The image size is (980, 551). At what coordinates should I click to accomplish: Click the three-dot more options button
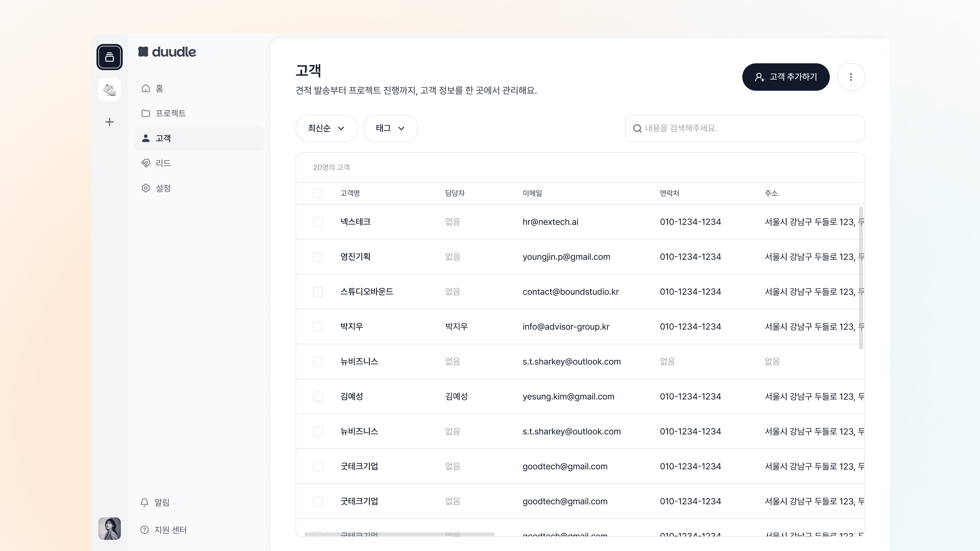pyautogui.click(x=851, y=77)
